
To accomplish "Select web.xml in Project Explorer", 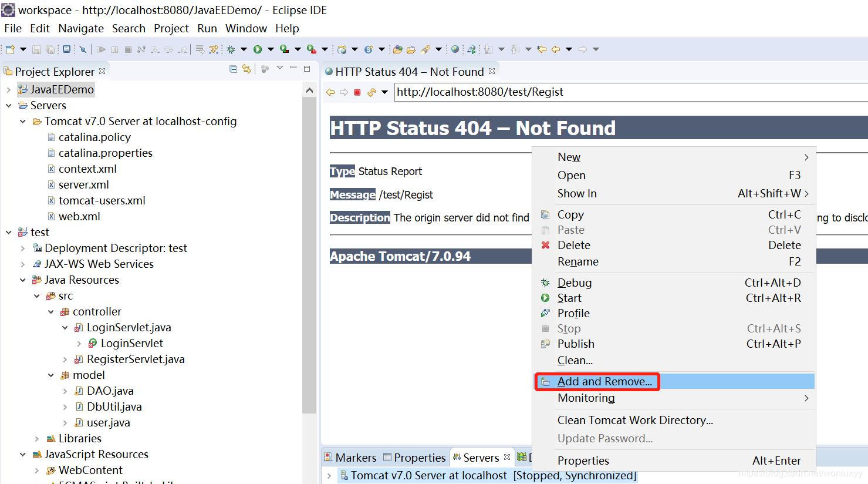I will [79, 216].
